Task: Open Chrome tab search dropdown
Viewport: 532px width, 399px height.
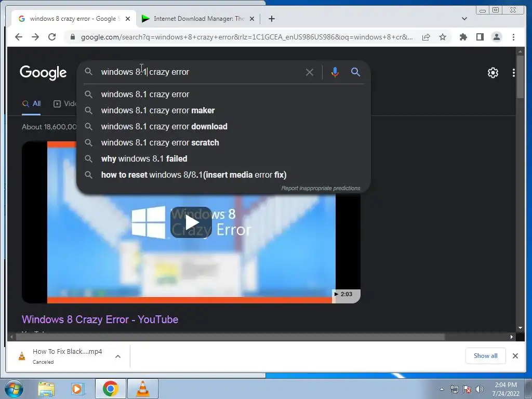Action: pos(464,19)
